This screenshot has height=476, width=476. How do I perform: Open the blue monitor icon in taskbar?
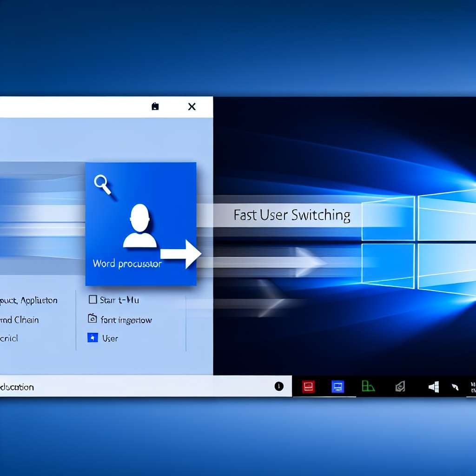[x=337, y=386]
